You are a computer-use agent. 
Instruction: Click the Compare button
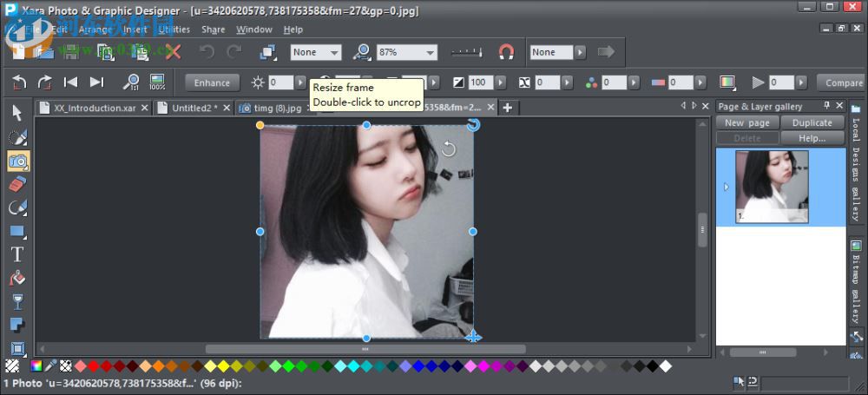pyautogui.click(x=843, y=83)
